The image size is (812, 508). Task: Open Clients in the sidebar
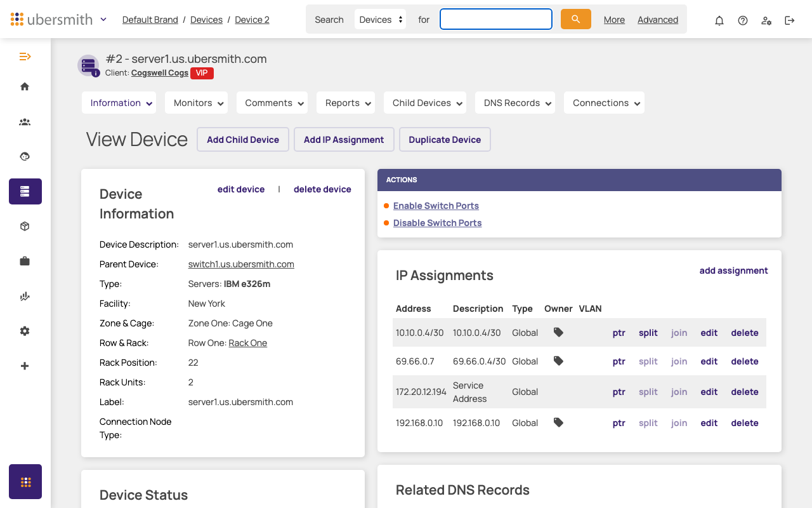25,121
